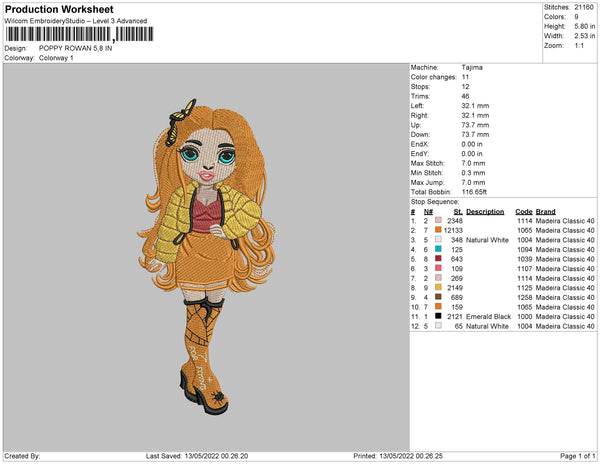Click the St. column header
Image resolution: width=600 pixels, height=464 pixels.
pyautogui.click(x=458, y=212)
